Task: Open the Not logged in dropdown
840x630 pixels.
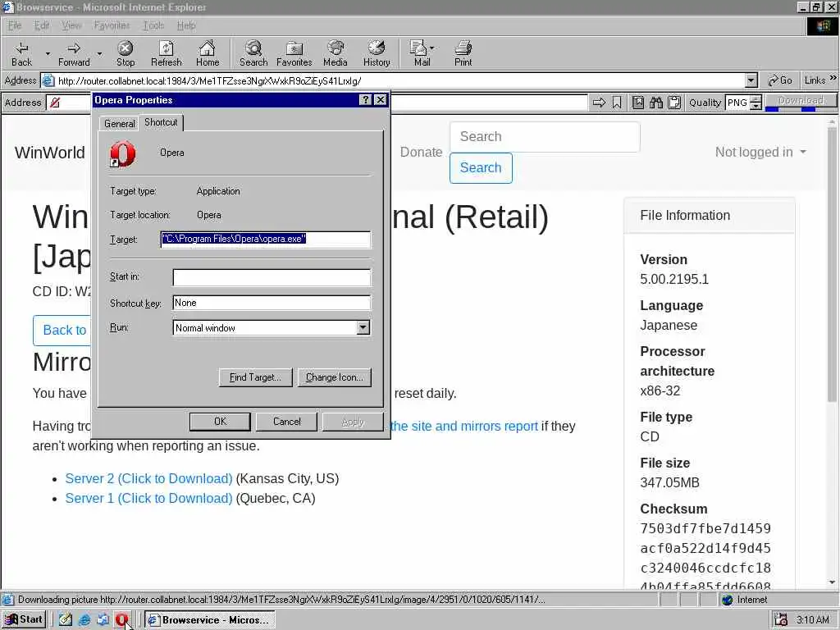Action: (x=760, y=152)
